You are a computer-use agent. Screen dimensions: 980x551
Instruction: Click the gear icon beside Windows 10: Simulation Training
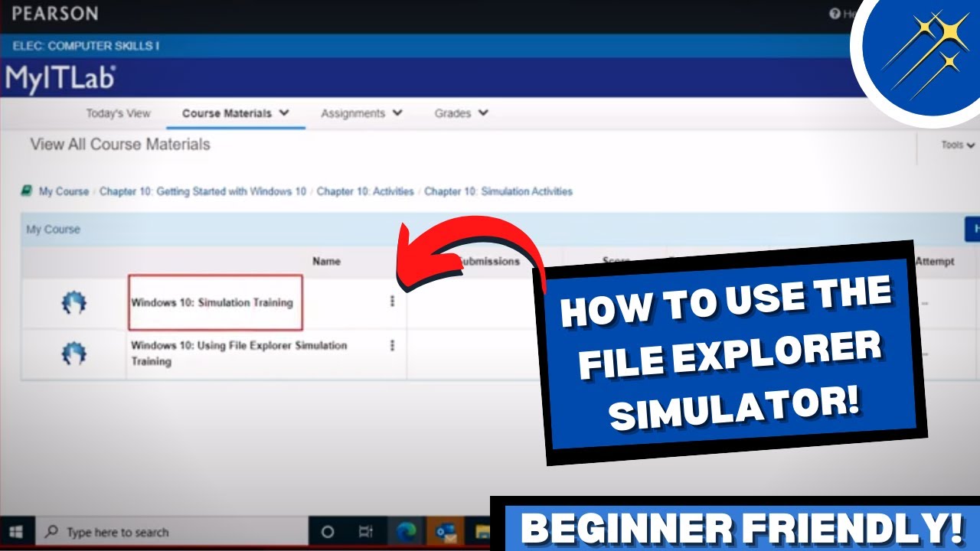click(73, 303)
